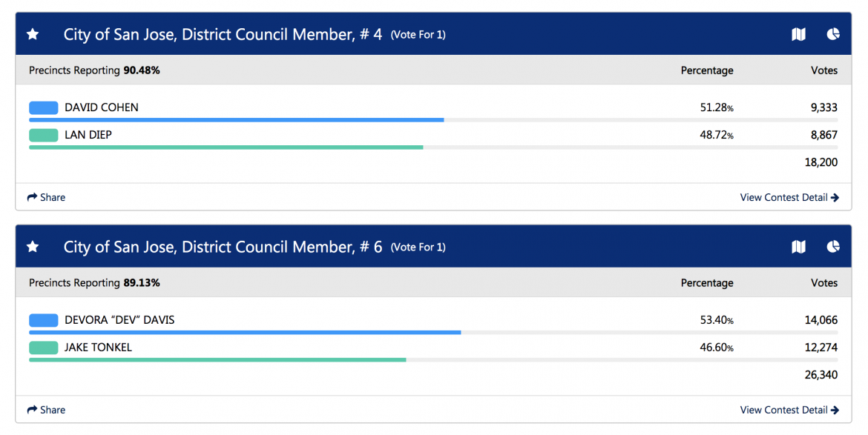The image size is (868, 435).
Task: Click Jake Tonkel's green color swatch
Action: [43, 348]
